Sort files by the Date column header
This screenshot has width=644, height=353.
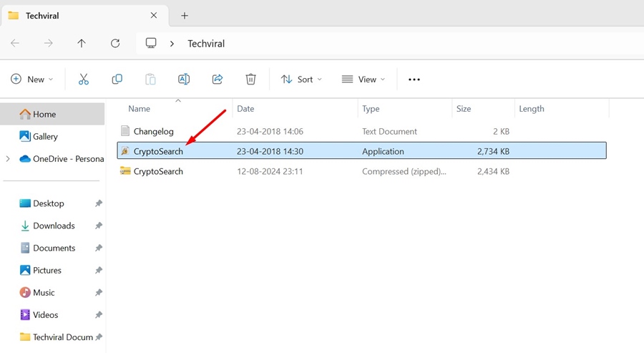(x=245, y=109)
